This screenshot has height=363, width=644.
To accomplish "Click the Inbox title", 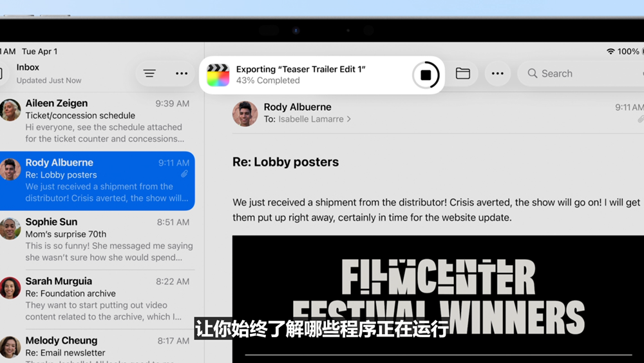I will pos(28,68).
